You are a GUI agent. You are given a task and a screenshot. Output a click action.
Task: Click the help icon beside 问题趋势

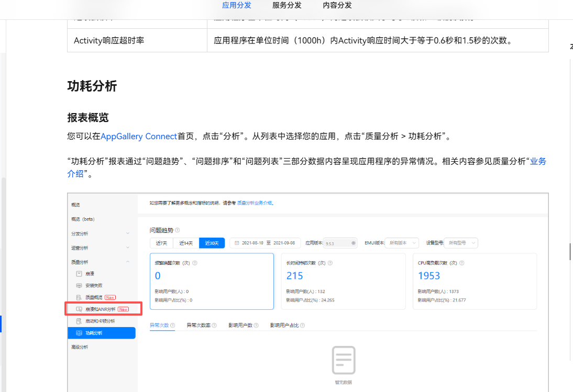tap(177, 230)
